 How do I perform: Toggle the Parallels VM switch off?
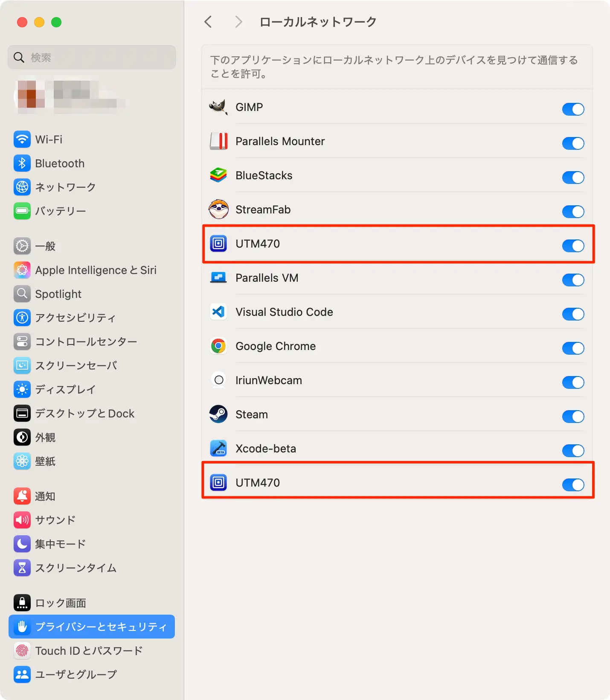(573, 280)
